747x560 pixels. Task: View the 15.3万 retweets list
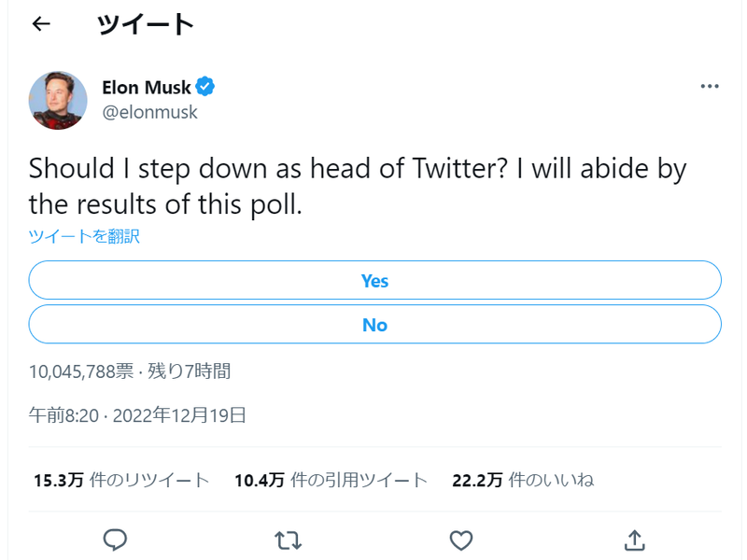[x=121, y=481]
